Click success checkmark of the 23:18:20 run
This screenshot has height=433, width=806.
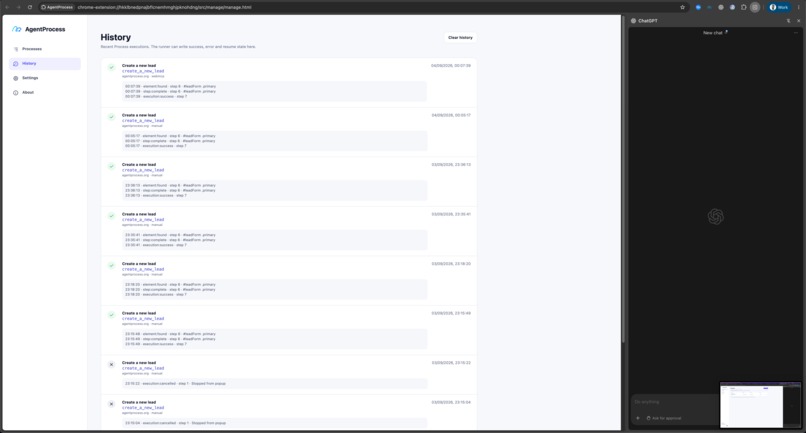[111, 265]
